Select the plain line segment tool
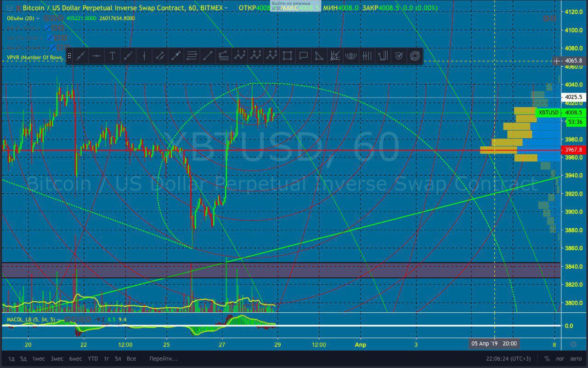The width and height of the screenshot is (588, 368). (x=208, y=56)
